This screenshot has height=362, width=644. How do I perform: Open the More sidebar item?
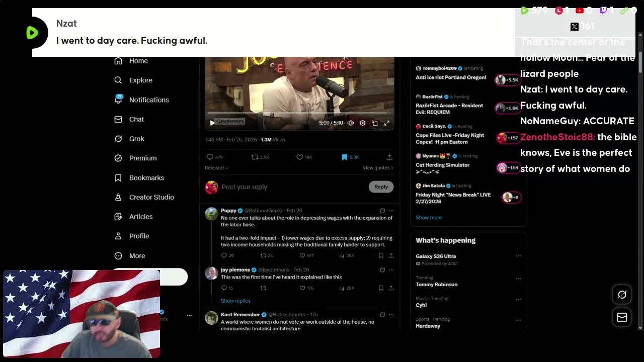pos(130,255)
